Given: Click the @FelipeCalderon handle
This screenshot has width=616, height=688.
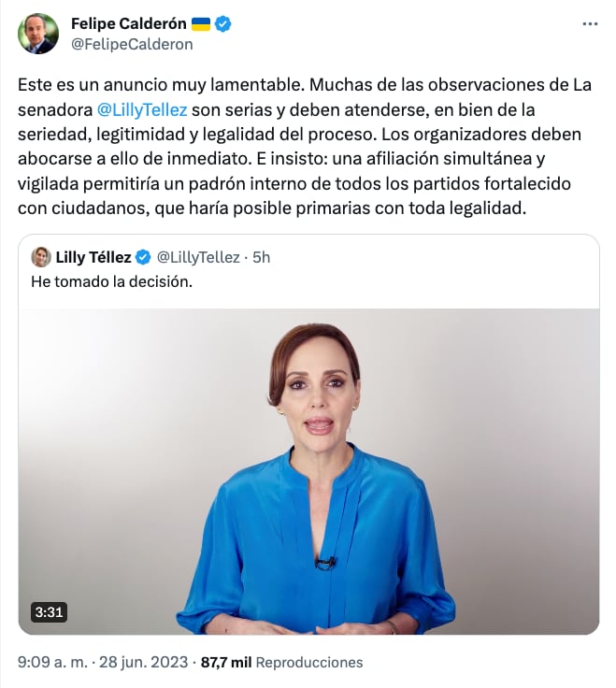Looking at the screenshot, I should click(x=132, y=44).
